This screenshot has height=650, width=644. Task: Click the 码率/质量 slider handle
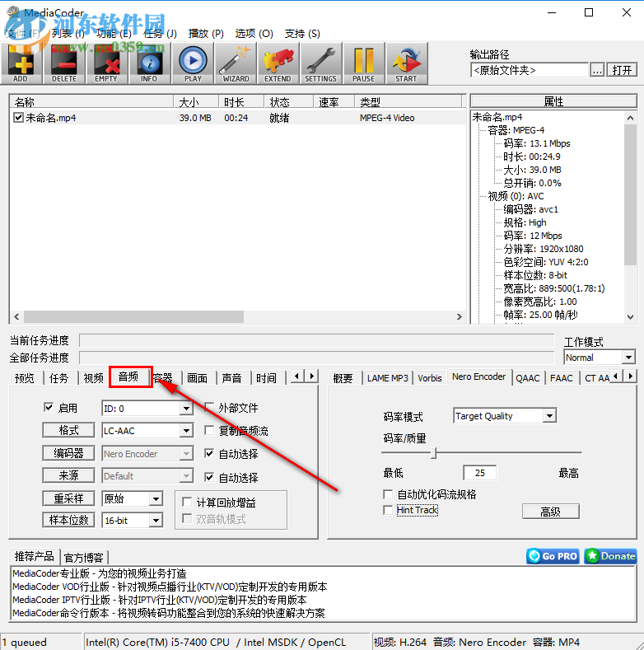tap(433, 452)
